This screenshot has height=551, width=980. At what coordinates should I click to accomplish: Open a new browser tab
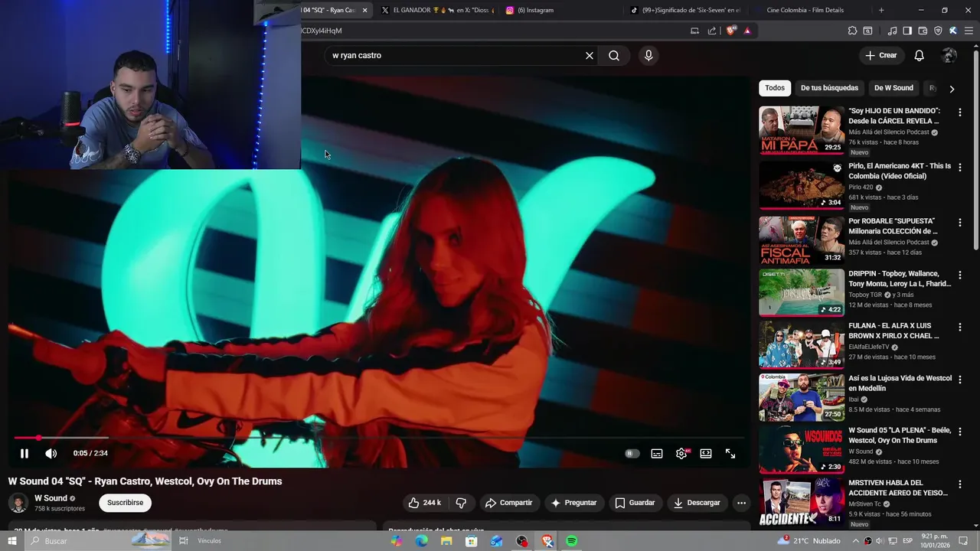[881, 10]
